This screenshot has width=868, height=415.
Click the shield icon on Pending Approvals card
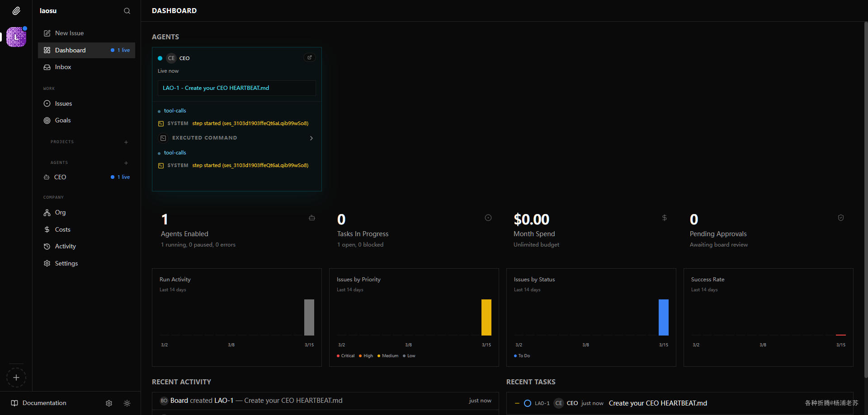tap(841, 218)
